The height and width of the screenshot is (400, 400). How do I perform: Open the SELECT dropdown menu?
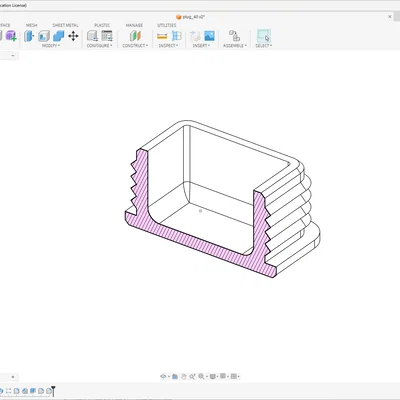click(264, 46)
